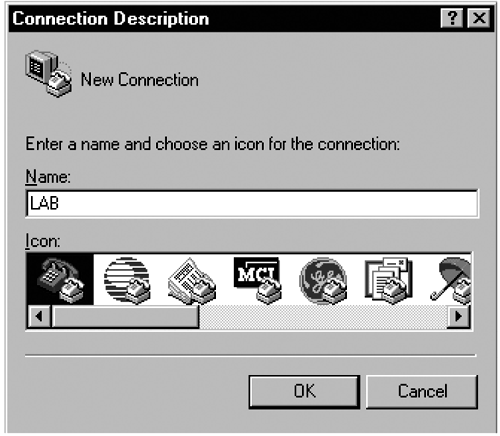Click the horizontal scrollbar thumb under icons

(125, 316)
